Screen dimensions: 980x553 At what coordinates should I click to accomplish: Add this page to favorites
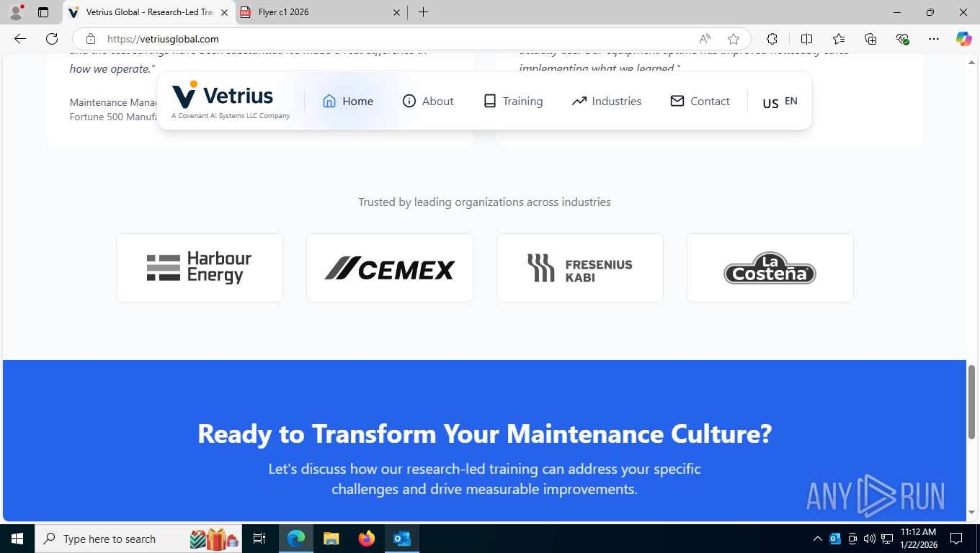[x=734, y=39]
